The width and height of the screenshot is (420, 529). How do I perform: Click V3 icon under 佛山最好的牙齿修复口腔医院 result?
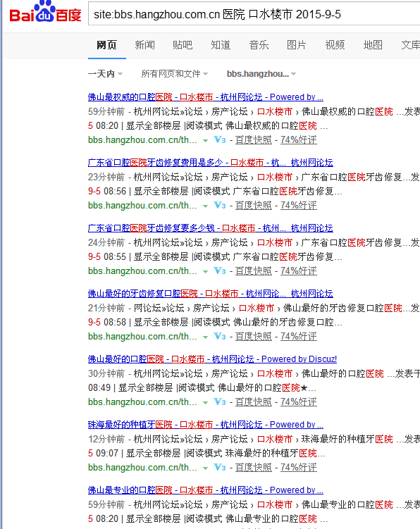tap(220, 336)
